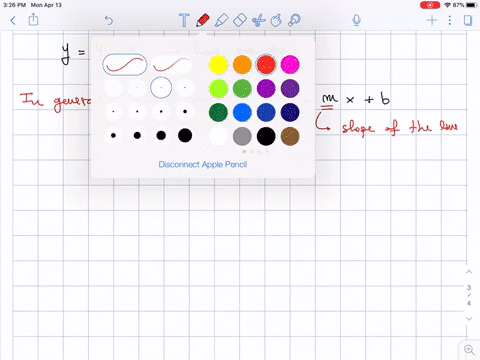Select the Text tool
The image size is (480, 360).
(x=184, y=20)
